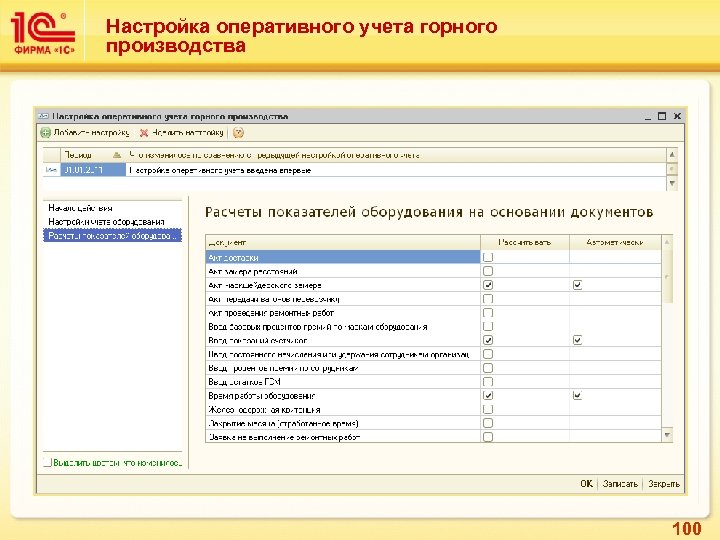720x540 pixels.
Task: Select the 01.01.2011 period cell
Action: tap(93, 170)
